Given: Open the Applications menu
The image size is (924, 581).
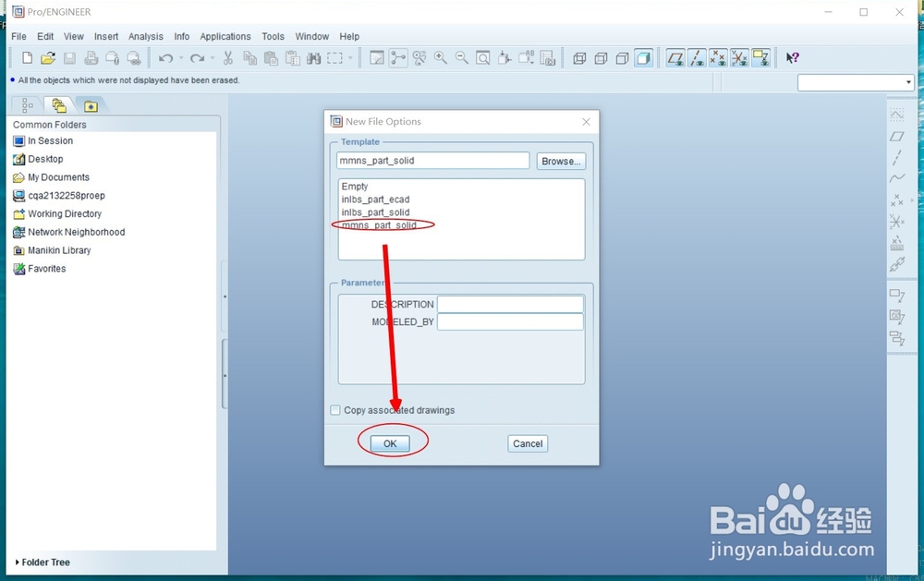Looking at the screenshot, I should tap(225, 37).
